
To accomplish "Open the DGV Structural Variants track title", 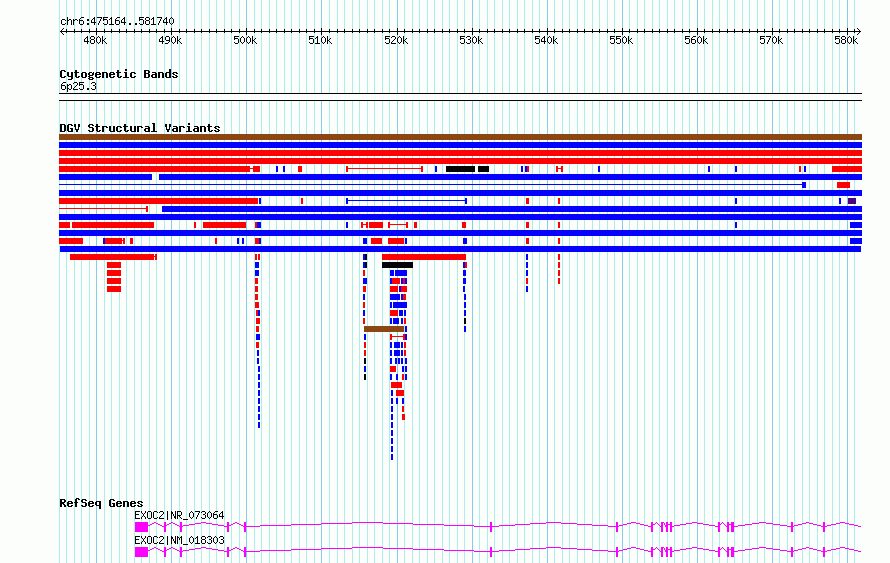I will pos(140,128).
